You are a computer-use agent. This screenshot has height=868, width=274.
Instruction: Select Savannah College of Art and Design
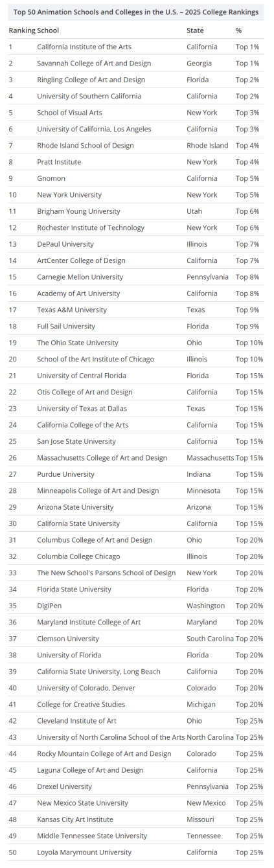point(94,63)
